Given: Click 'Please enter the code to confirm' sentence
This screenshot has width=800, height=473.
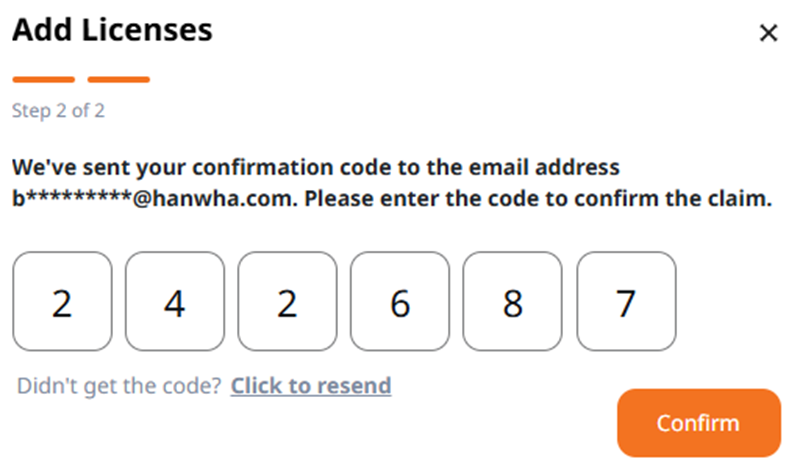Looking at the screenshot, I should pos(538,198).
